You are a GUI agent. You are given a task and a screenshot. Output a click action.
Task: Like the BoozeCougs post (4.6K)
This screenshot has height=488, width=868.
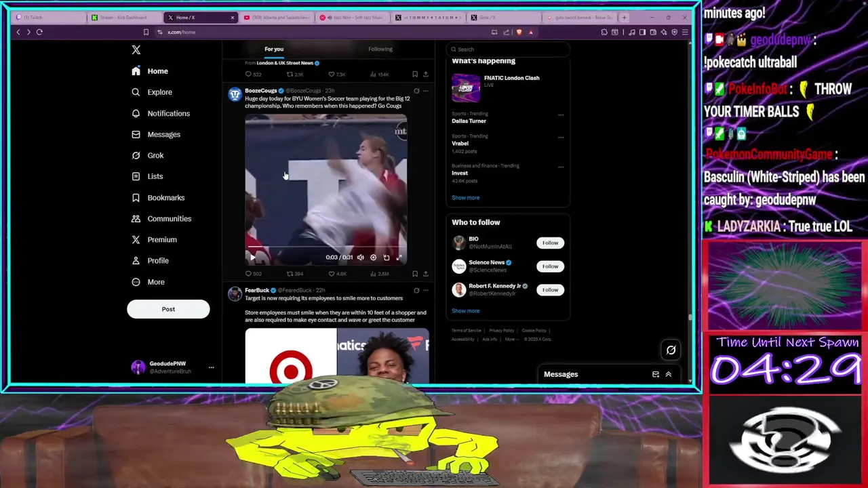[337, 274]
